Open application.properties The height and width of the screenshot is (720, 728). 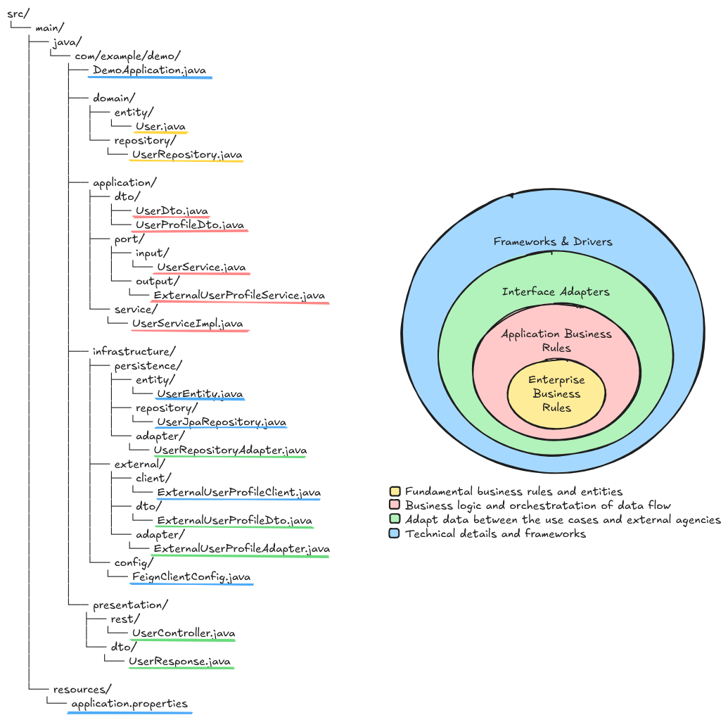click(129, 704)
